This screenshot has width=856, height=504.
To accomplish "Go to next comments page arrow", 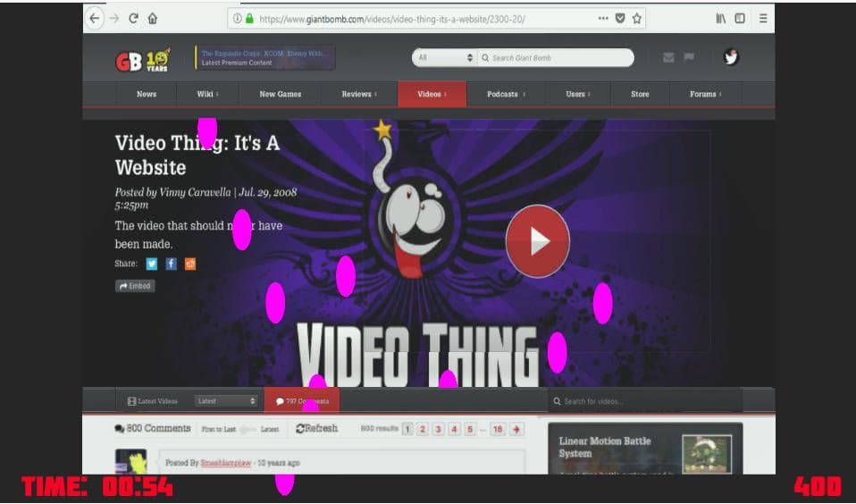I will coord(516,429).
